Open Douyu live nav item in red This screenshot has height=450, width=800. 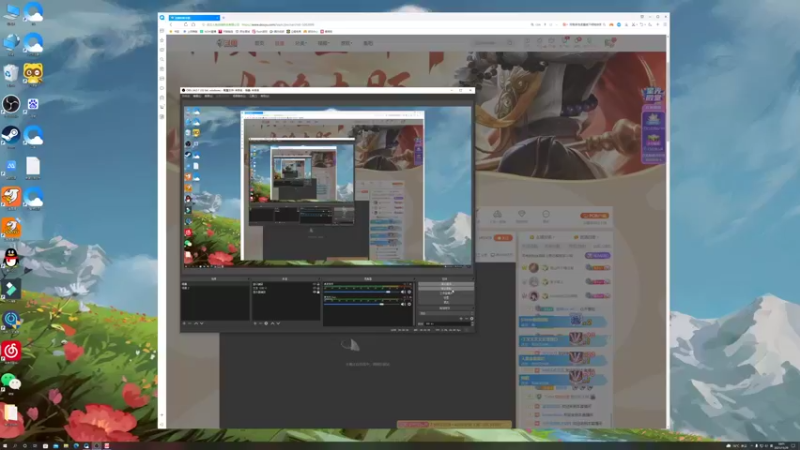tap(280, 43)
